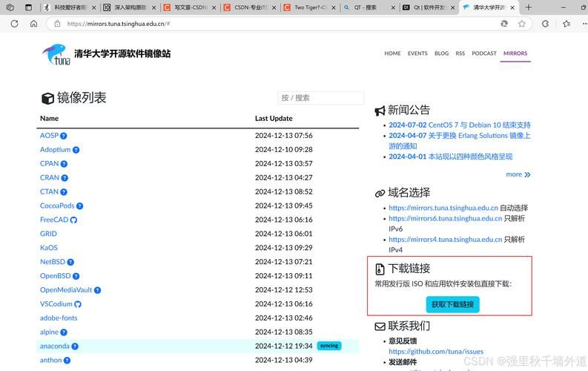Open mirrors6.tuna.tsinghua.edu.cn IPv6 link
Screen dimensions: 588x371
pyautogui.click(x=445, y=218)
